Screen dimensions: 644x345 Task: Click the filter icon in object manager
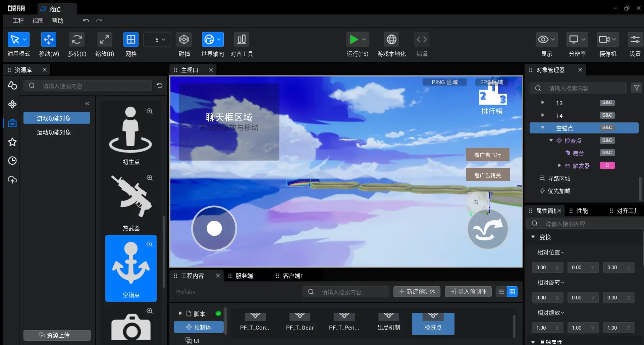636,88
